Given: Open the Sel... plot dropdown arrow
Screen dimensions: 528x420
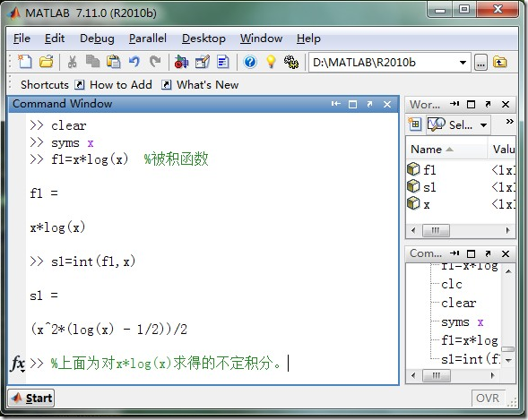Looking at the screenshot, I should (x=483, y=125).
